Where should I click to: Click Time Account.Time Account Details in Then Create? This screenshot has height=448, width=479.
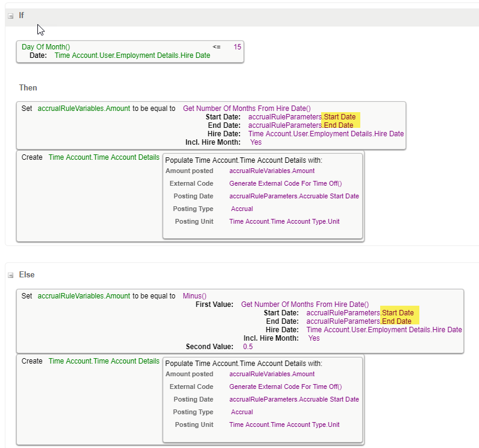[x=104, y=157]
